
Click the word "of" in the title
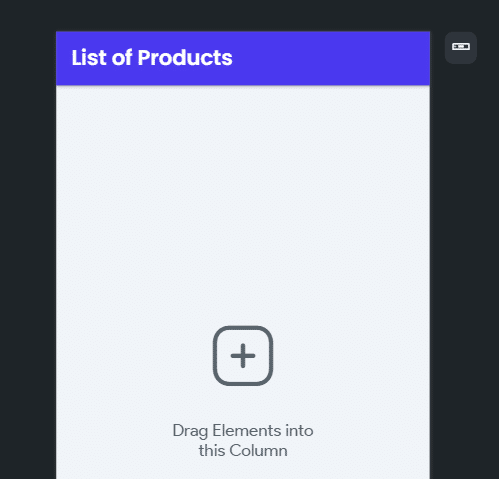pos(122,58)
